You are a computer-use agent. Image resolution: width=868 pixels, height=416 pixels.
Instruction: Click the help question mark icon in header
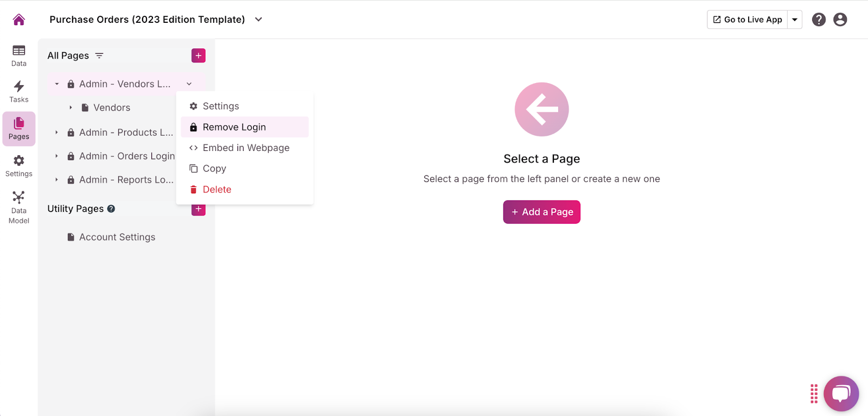coord(819,20)
